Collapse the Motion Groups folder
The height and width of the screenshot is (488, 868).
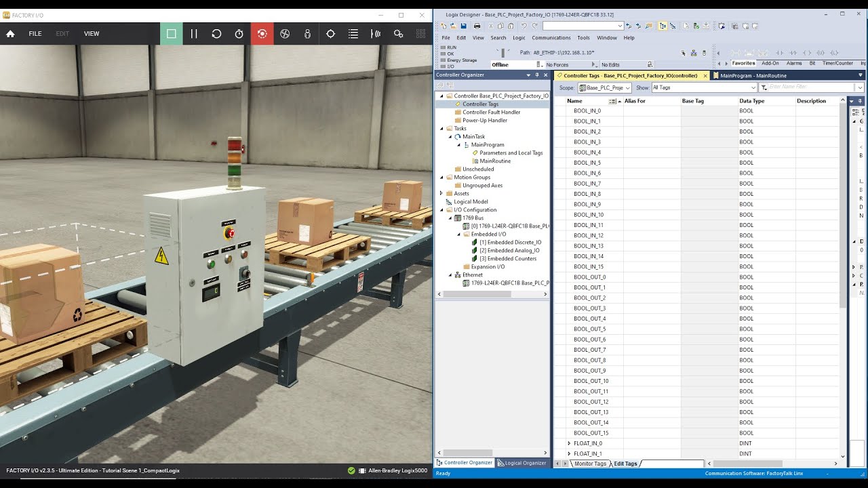[441, 178]
